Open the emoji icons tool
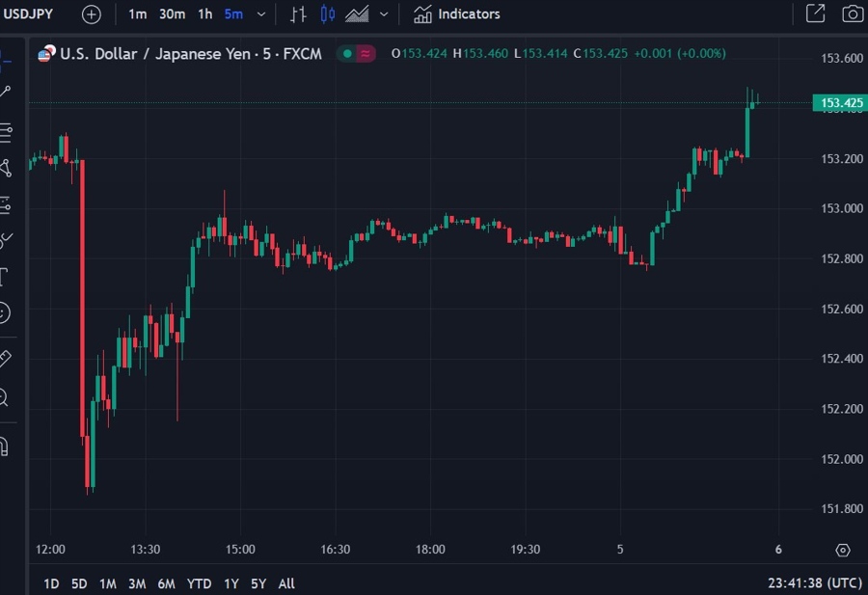This screenshot has height=595, width=868. pyautogui.click(x=5, y=312)
